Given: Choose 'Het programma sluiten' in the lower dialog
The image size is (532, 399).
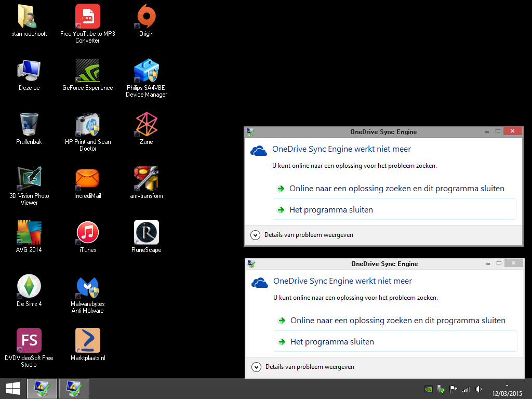Looking at the screenshot, I should coord(395,342).
